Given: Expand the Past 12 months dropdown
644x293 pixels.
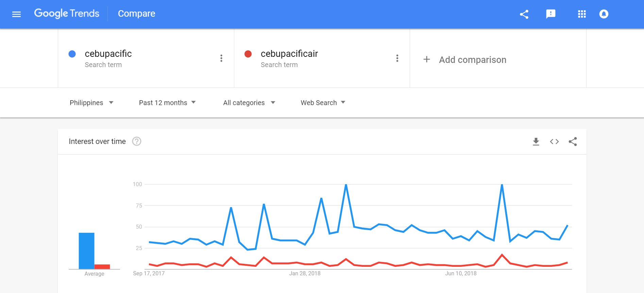Looking at the screenshot, I should tap(167, 103).
